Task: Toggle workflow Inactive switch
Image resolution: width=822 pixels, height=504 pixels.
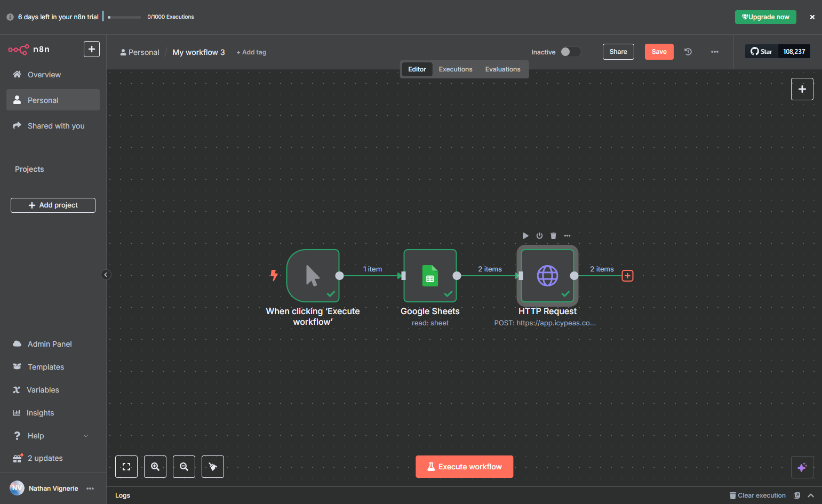Action: point(570,52)
